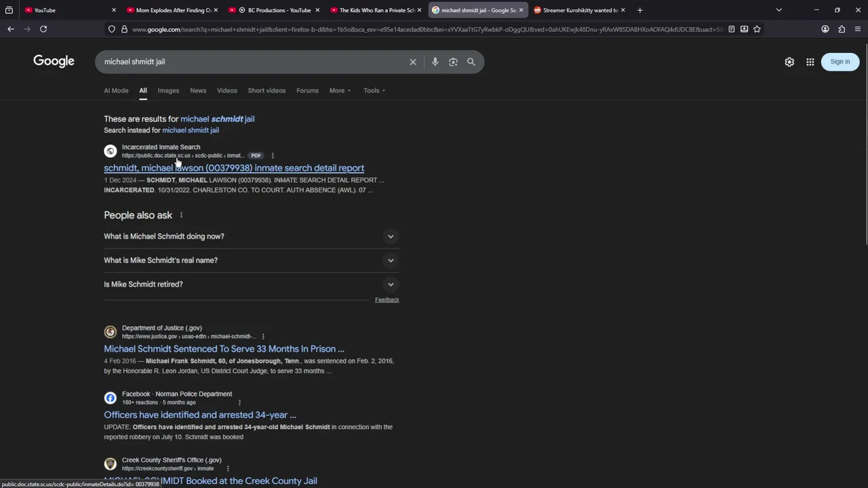Open Images results tab

click(168, 91)
